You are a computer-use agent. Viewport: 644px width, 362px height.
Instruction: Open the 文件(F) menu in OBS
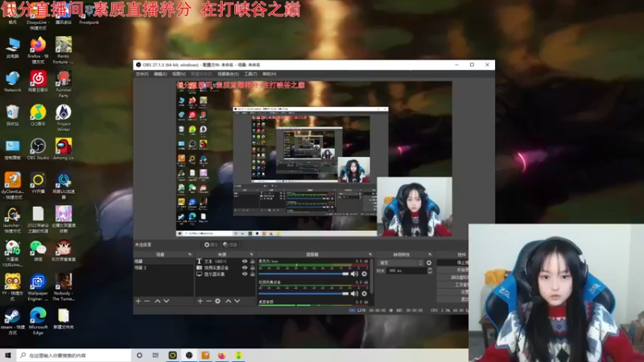click(142, 74)
